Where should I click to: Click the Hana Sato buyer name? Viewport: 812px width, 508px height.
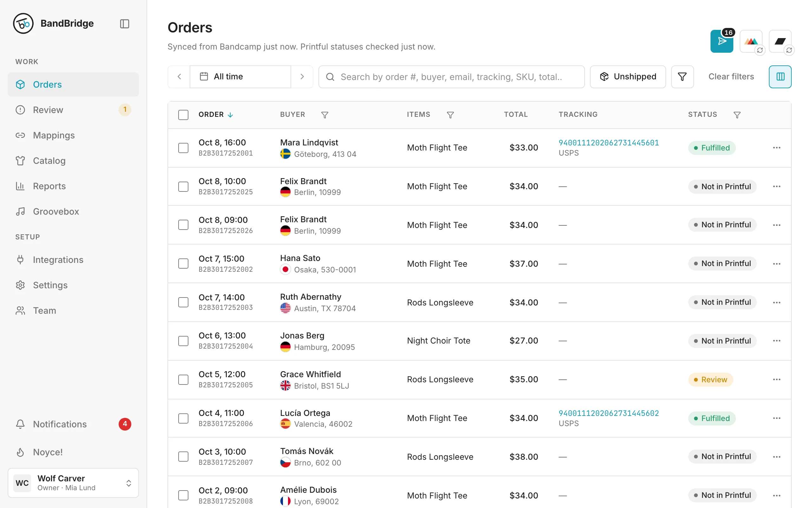[300, 258]
